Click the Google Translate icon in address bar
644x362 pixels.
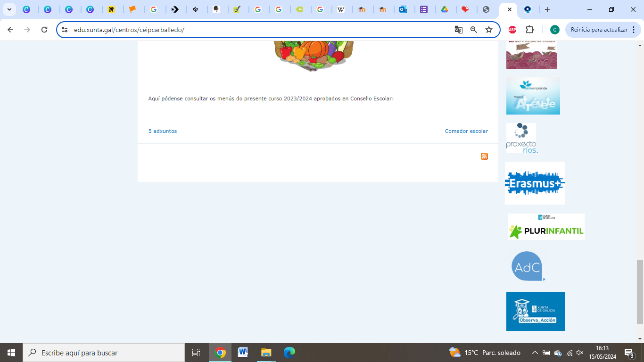(x=458, y=30)
